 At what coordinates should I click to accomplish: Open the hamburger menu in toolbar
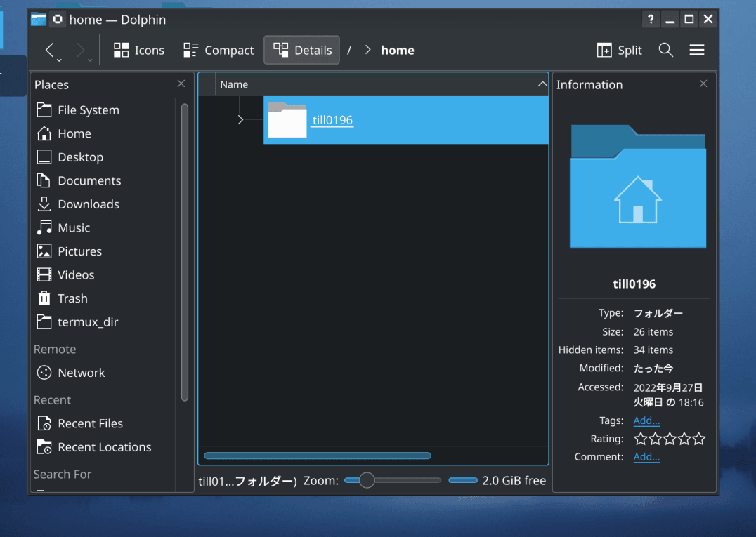coord(696,50)
